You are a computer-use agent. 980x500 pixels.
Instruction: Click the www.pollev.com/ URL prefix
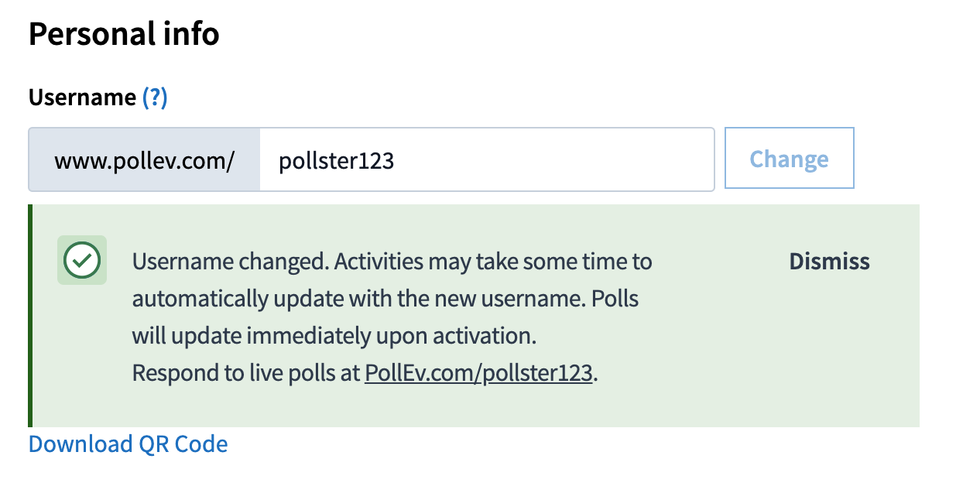coord(144,159)
